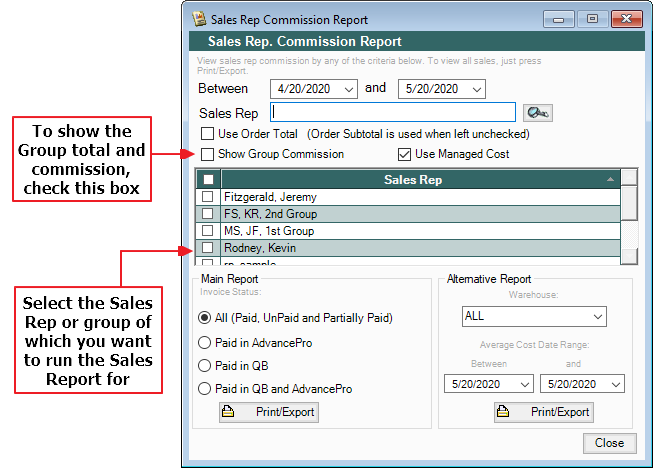
Task: Open the end date 5/20/2020 dropdown
Action: 476,89
